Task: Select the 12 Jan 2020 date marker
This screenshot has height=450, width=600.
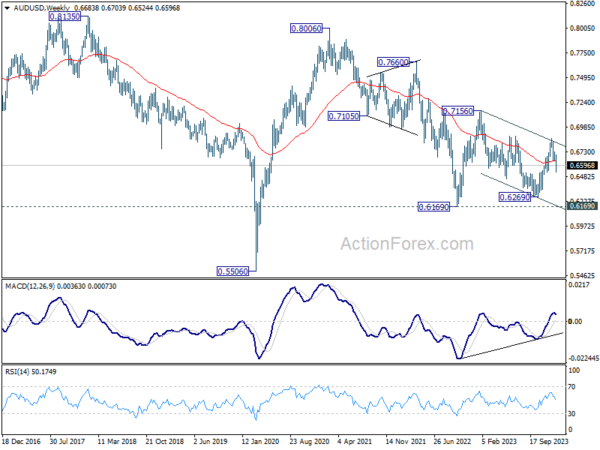Action: pos(260,441)
